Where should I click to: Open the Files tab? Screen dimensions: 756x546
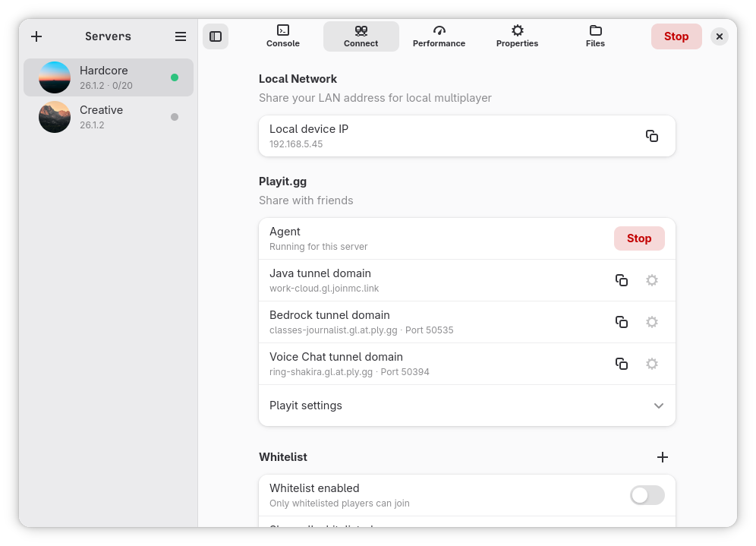tap(595, 36)
